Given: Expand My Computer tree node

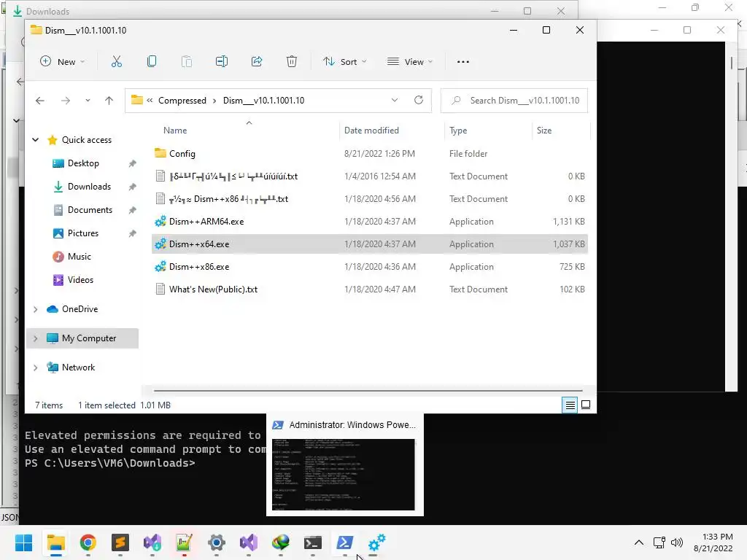Looking at the screenshot, I should [x=35, y=338].
